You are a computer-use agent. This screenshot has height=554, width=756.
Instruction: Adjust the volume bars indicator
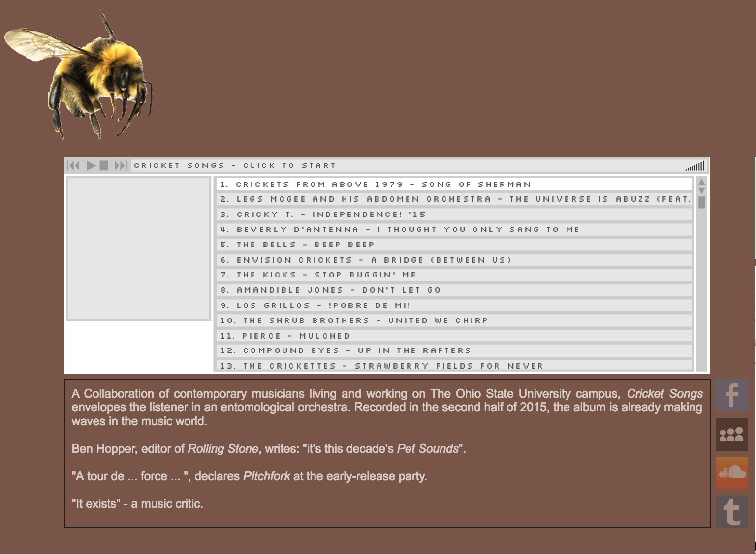[695, 166]
